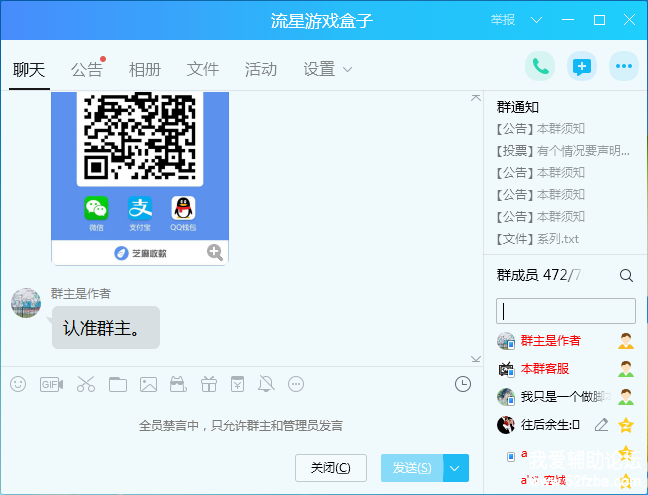
Task: Click the 举报 report link
Action: (x=503, y=20)
